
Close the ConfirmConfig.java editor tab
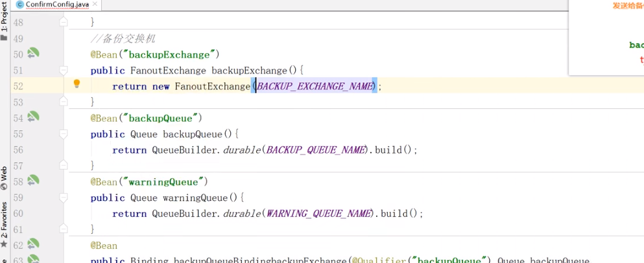[x=95, y=5]
